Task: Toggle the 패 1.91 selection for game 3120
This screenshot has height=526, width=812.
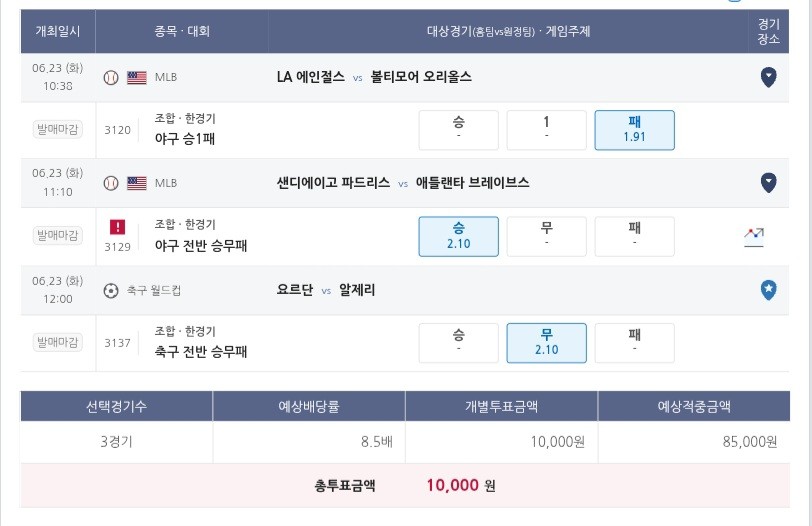Action: pyautogui.click(x=634, y=130)
